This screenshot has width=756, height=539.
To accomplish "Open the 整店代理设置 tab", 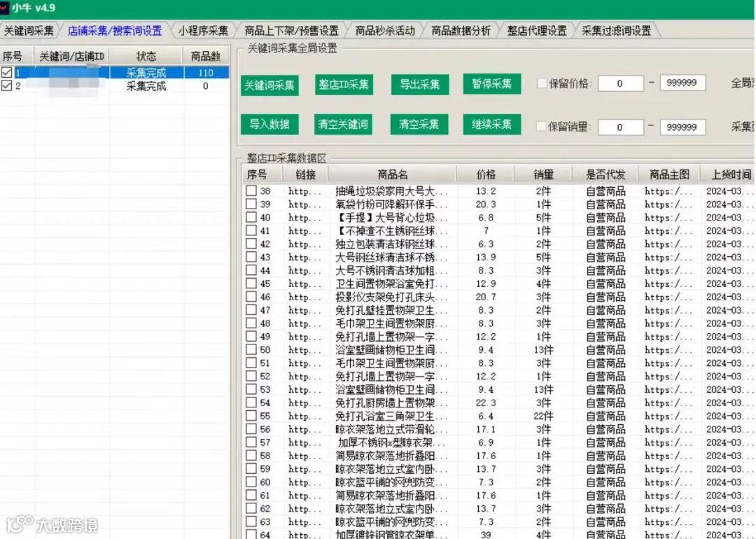I will point(537,31).
